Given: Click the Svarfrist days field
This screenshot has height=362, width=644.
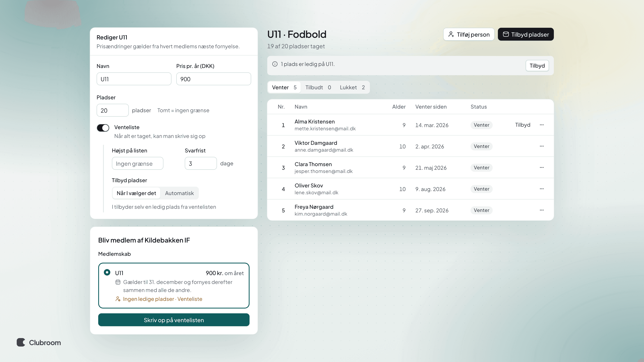Looking at the screenshot, I should coord(201,163).
